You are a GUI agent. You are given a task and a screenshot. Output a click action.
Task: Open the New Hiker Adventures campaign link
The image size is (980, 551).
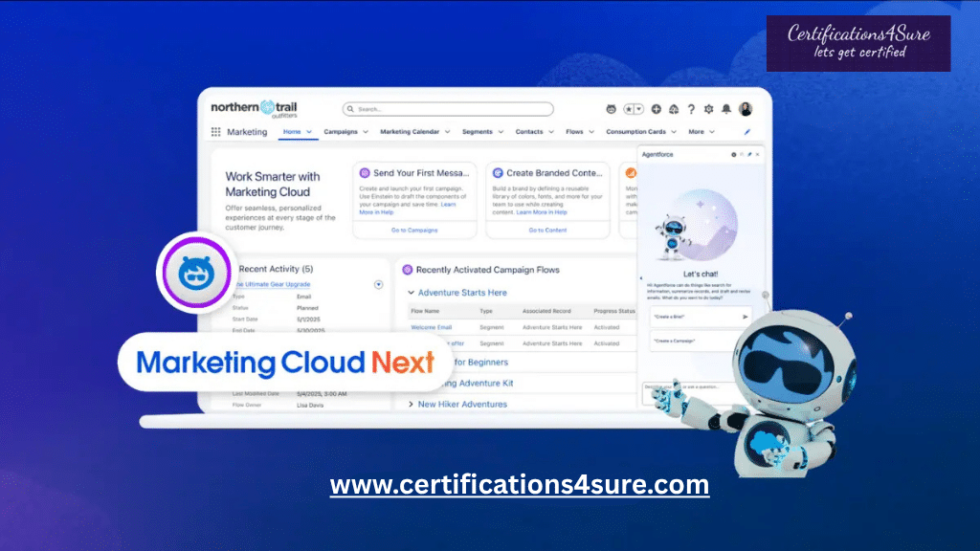coord(462,405)
